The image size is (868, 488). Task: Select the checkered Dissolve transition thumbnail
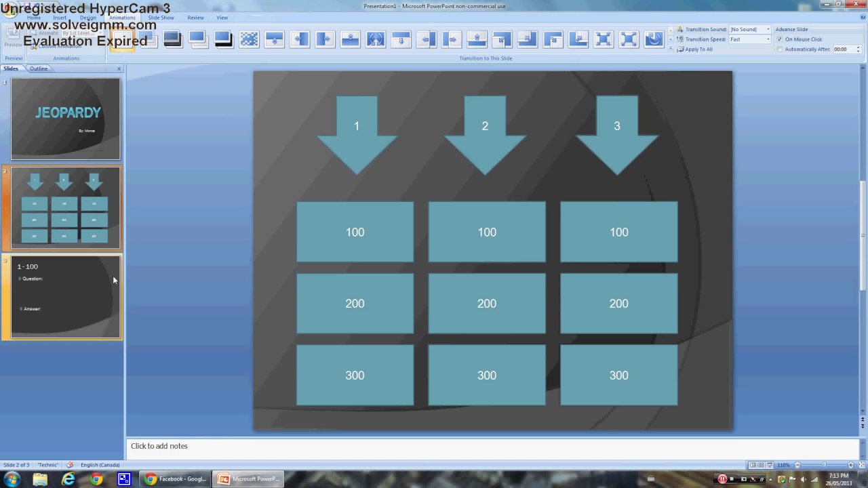249,39
